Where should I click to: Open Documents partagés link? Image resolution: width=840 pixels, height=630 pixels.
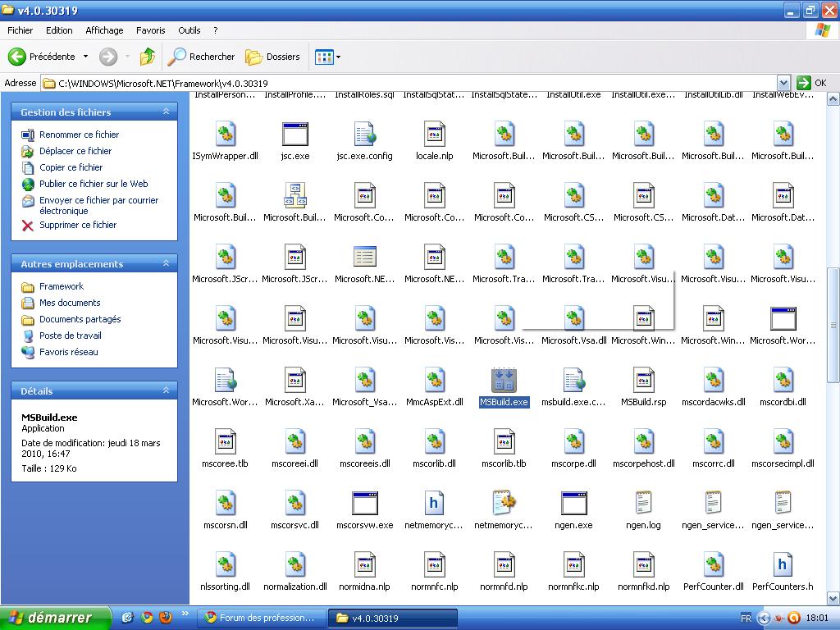[x=80, y=319]
